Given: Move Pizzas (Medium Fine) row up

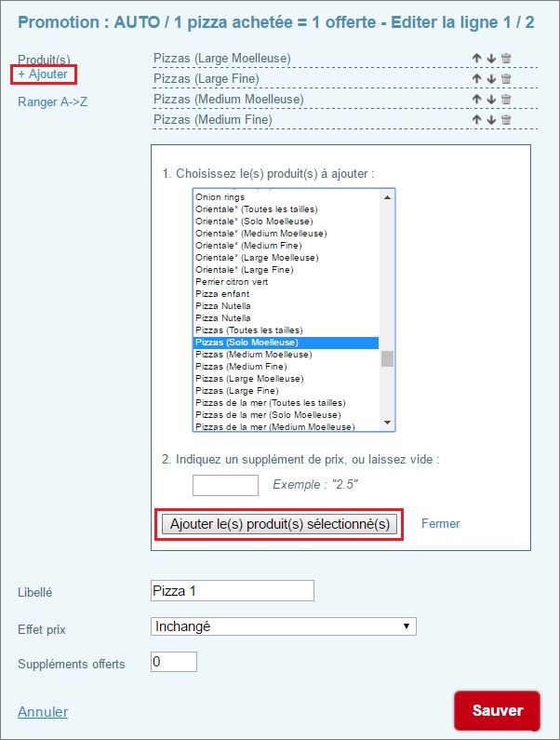Looking at the screenshot, I should click(x=477, y=120).
